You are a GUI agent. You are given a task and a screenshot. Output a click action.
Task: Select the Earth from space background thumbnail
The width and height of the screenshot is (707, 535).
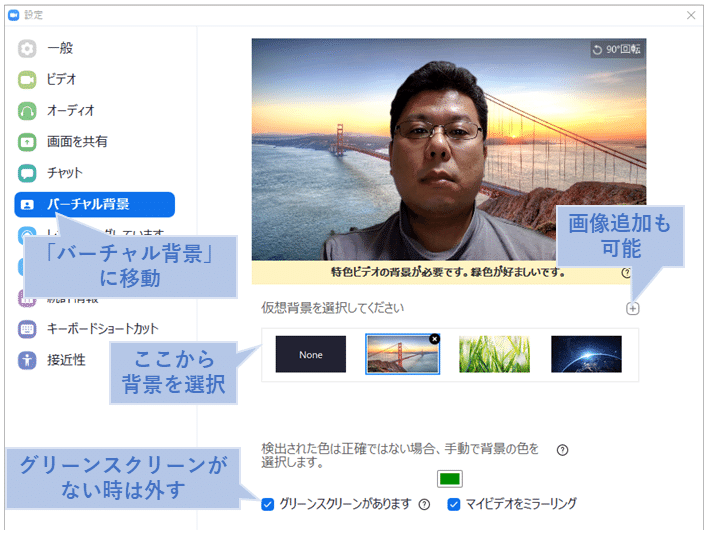586,354
